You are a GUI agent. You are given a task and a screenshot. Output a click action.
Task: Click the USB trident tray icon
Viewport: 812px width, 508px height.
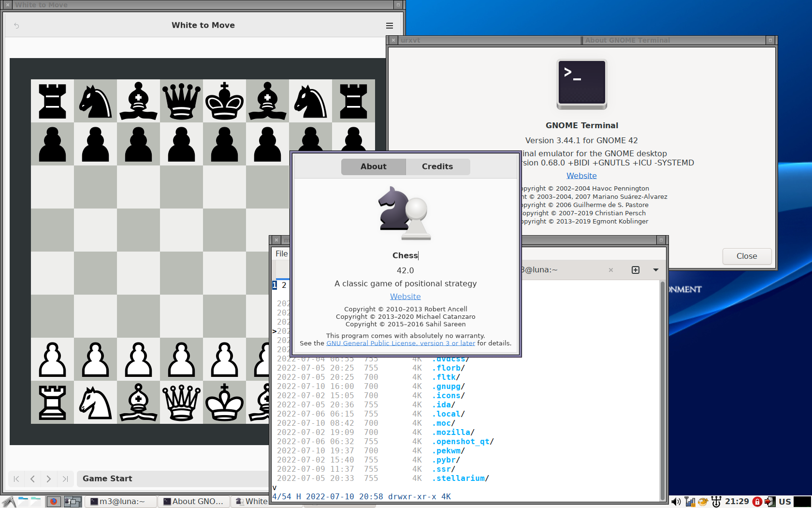tap(716, 502)
